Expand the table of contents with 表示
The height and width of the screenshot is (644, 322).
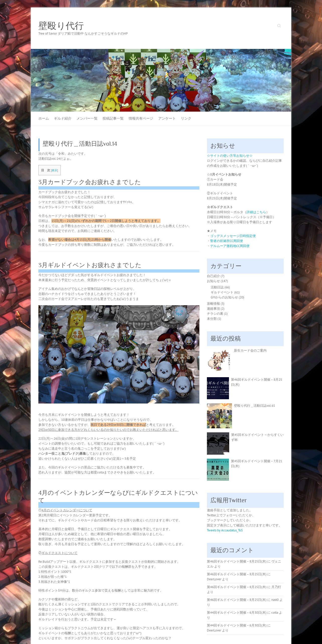54,170
